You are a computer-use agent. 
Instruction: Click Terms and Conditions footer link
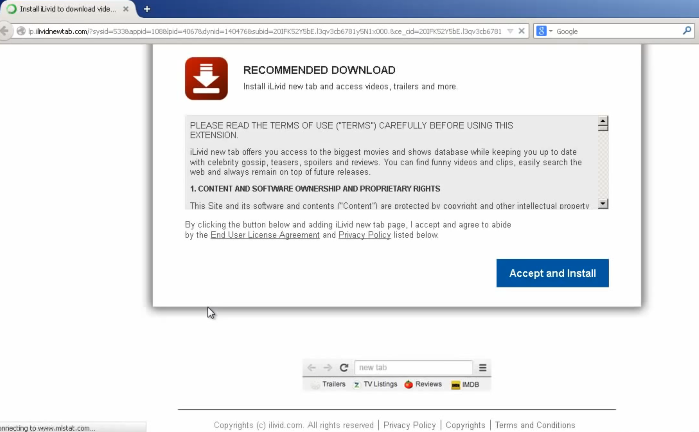point(535,425)
